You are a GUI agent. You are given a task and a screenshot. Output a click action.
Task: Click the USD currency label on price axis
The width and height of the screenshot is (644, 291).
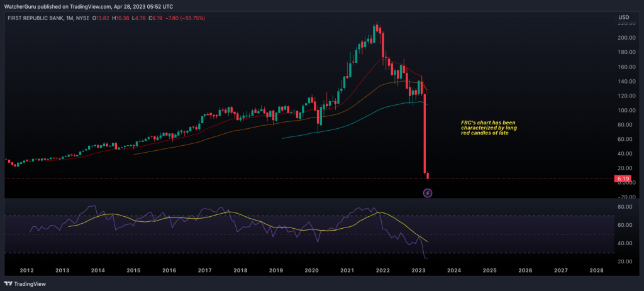pyautogui.click(x=623, y=16)
